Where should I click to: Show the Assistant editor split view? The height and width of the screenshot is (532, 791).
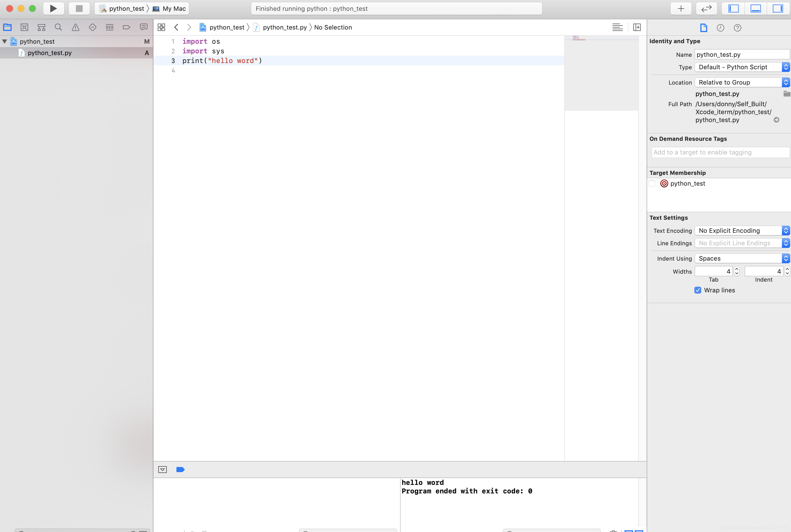(x=637, y=27)
